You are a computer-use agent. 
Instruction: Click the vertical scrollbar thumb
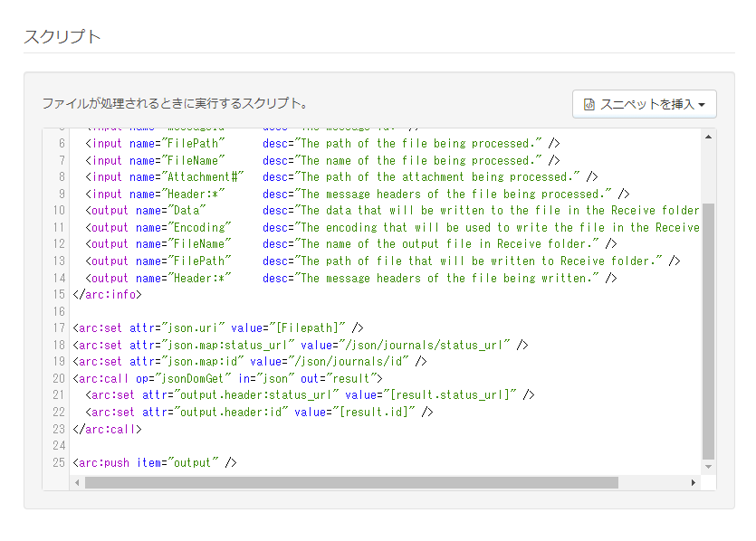pyautogui.click(x=708, y=331)
